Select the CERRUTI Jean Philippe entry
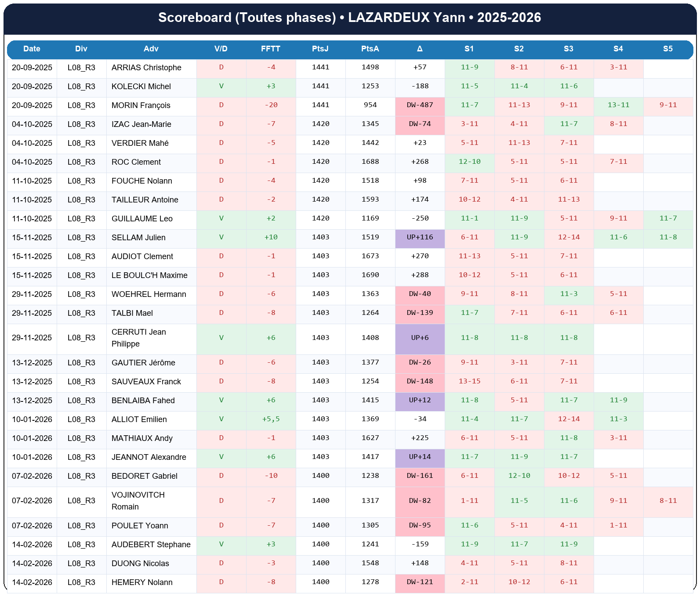 coord(138,338)
